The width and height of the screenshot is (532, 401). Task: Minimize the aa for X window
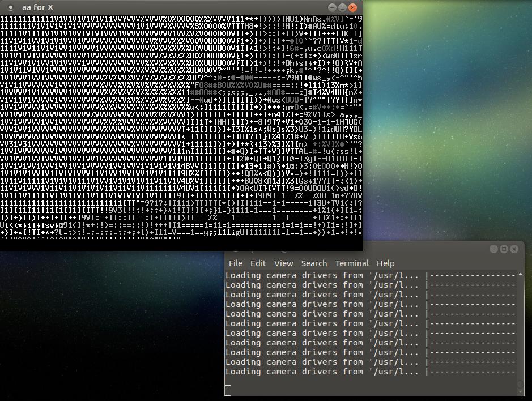coord(333,7)
